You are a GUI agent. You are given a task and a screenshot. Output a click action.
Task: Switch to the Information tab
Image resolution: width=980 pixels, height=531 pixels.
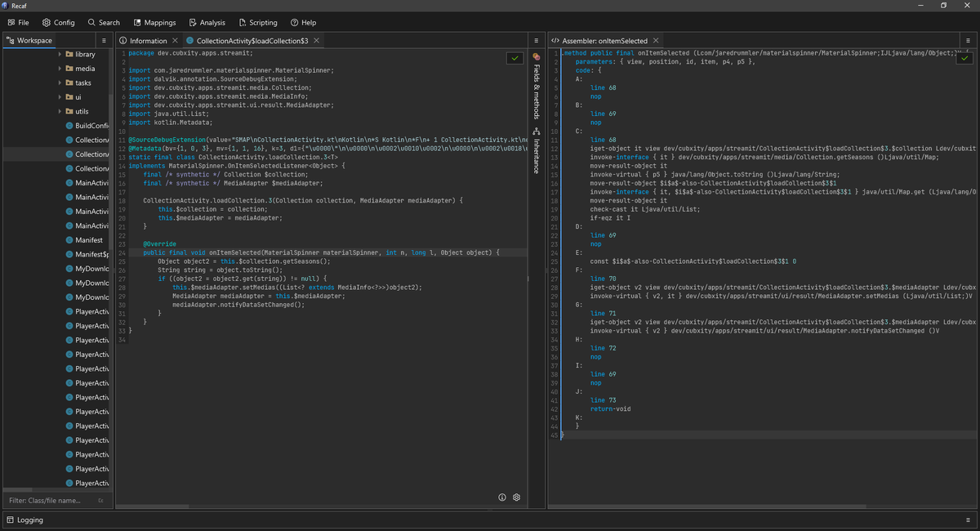point(148,40)
